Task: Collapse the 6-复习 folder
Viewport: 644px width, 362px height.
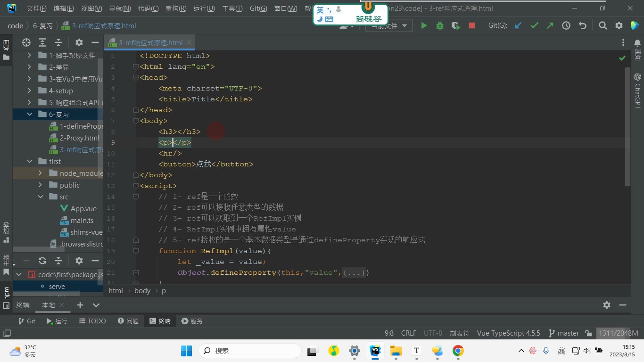Action: pyautogui.click(x=30, y=115)
